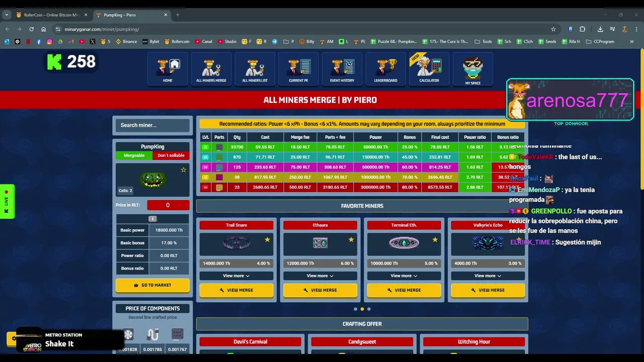Click the browser home button

click(x=44, y=29)
